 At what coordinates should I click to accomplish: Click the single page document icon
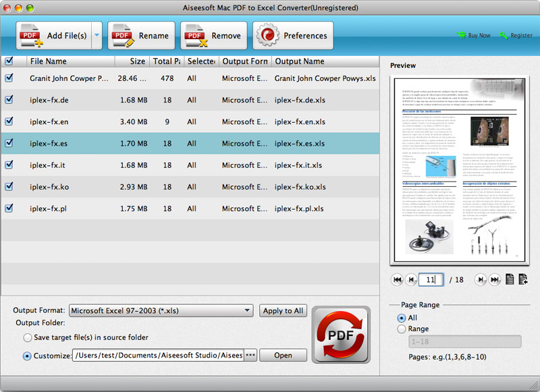coord(510,279)
